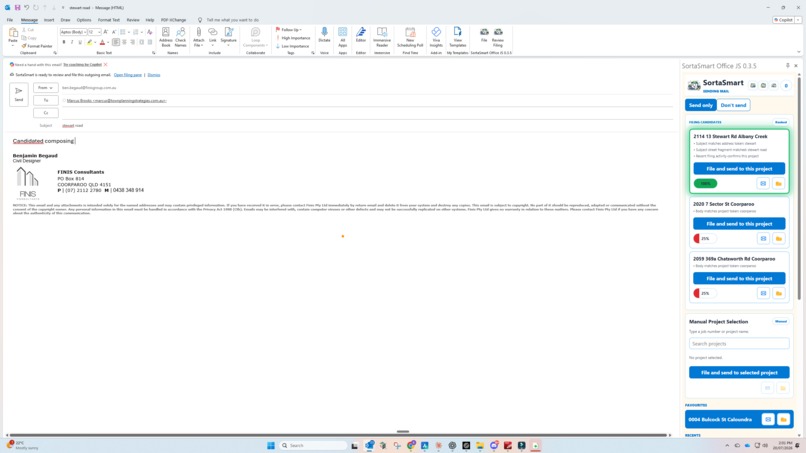Select Send only mode
Viewport: 806px width, 453px height.
click(701, 105)
